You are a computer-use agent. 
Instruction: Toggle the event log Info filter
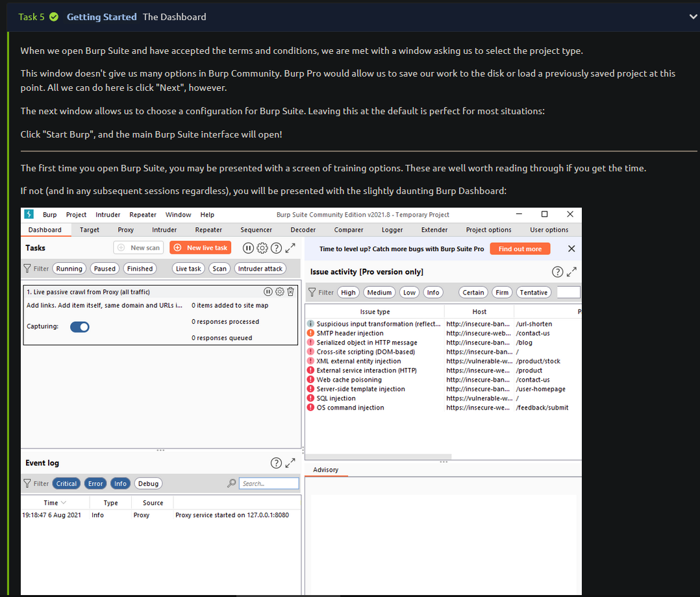[121, 483]
